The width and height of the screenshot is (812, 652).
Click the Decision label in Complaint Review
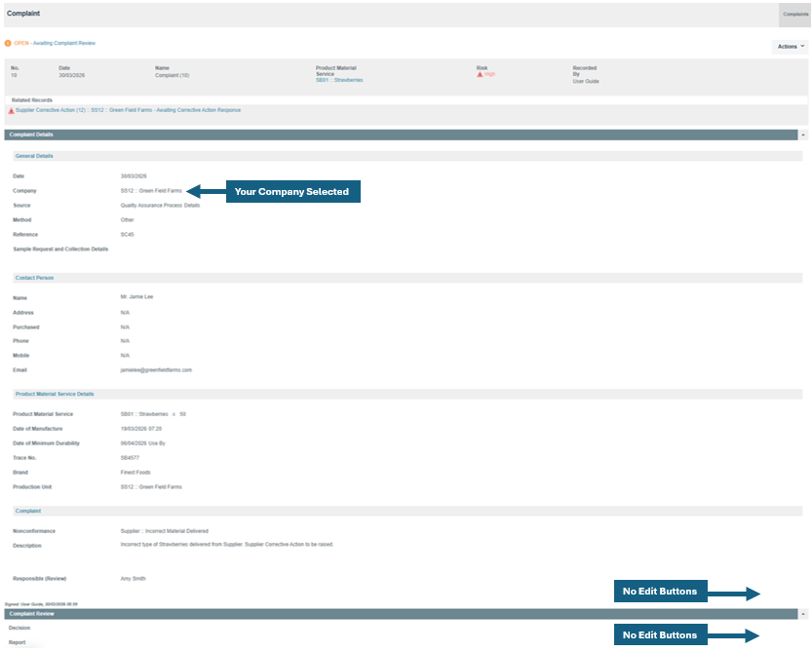click(x=19, y=629)
